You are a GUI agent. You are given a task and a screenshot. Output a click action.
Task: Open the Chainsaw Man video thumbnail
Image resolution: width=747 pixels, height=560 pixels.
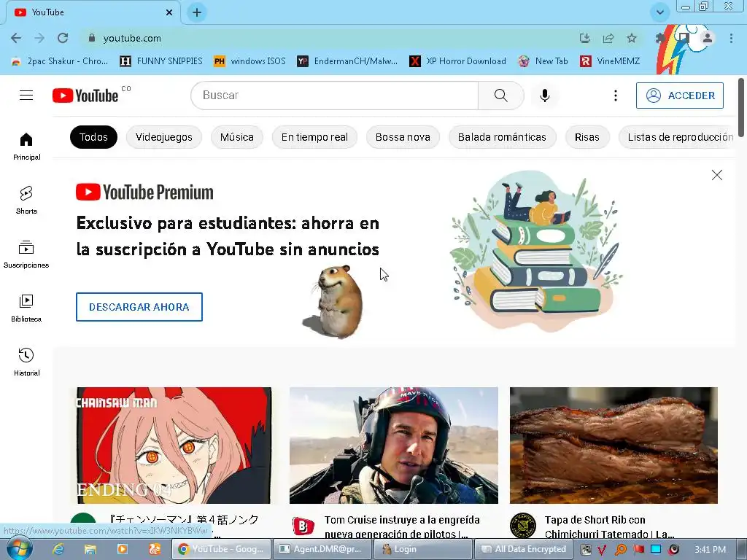tap(174, 446)
